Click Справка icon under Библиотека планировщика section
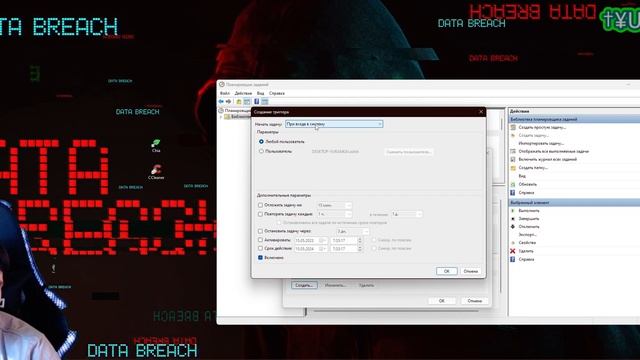This screenshot has height=360, width=640. pyautogui.click(x=513, y=192)
